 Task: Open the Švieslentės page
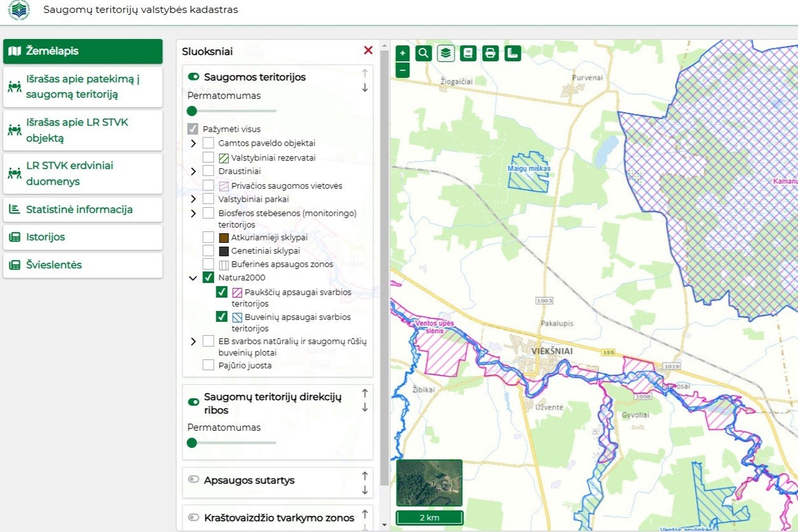pos(83,265)
